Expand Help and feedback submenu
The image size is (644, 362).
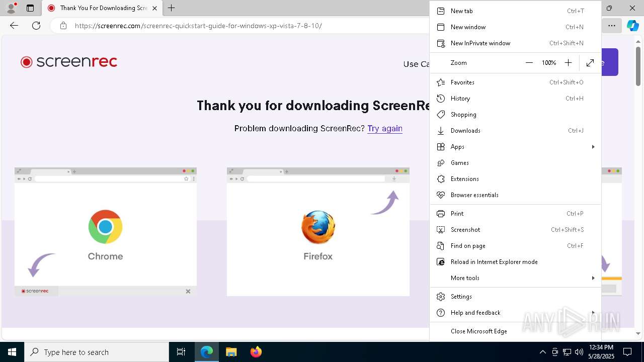click(x=515, y=313)
